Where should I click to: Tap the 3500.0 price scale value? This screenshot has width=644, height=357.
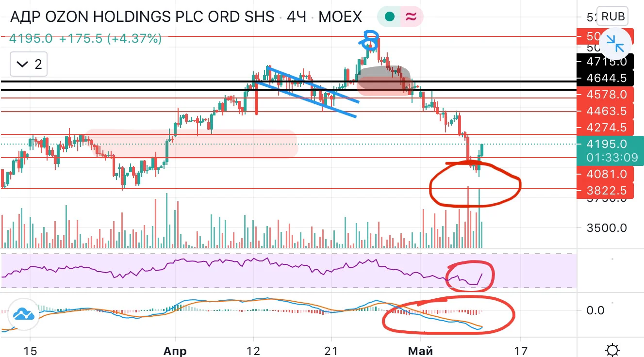607,227
